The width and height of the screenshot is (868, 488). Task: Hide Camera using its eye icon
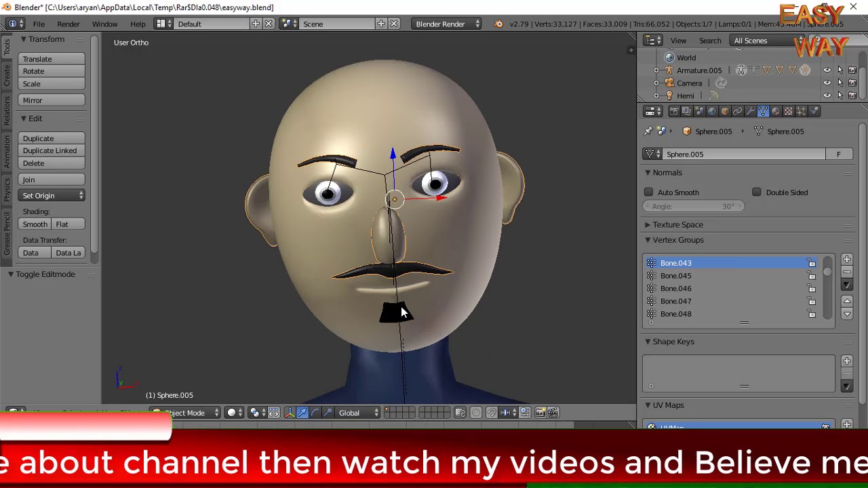[x=827, y=83]
